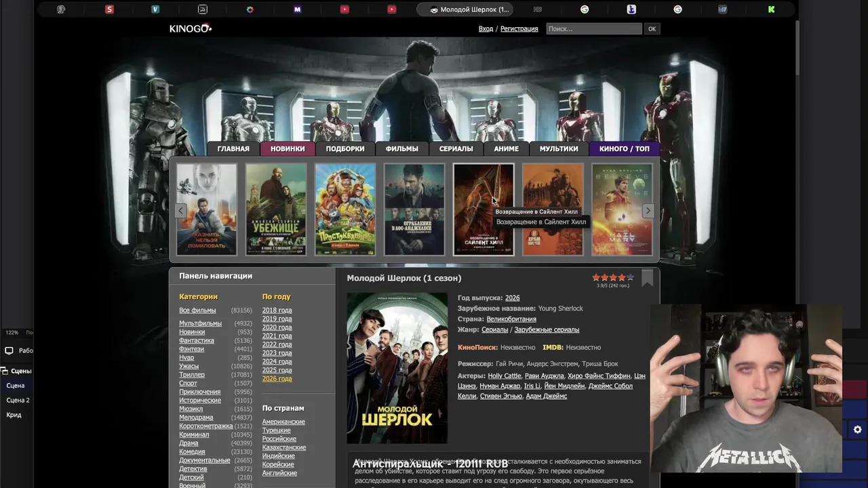The height and width of the screenshot is (488, 868).
Task: Click the monitor icon beside 'Рабо'
Action: [x=9, y=350]
